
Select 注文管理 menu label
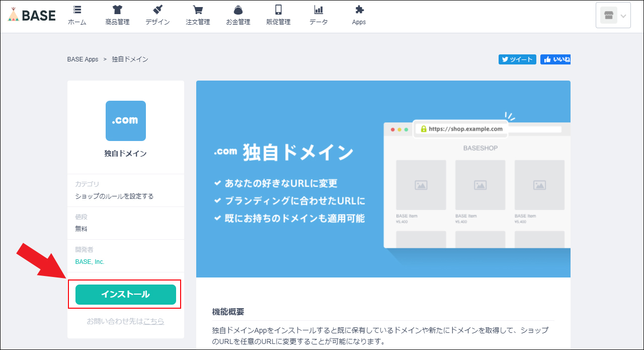[x=198, y=22]
